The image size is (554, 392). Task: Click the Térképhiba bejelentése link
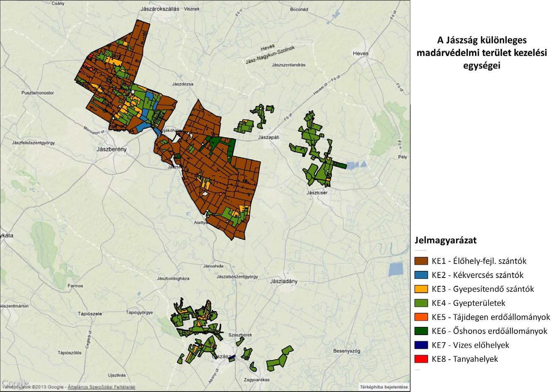[x=384, y=387]
